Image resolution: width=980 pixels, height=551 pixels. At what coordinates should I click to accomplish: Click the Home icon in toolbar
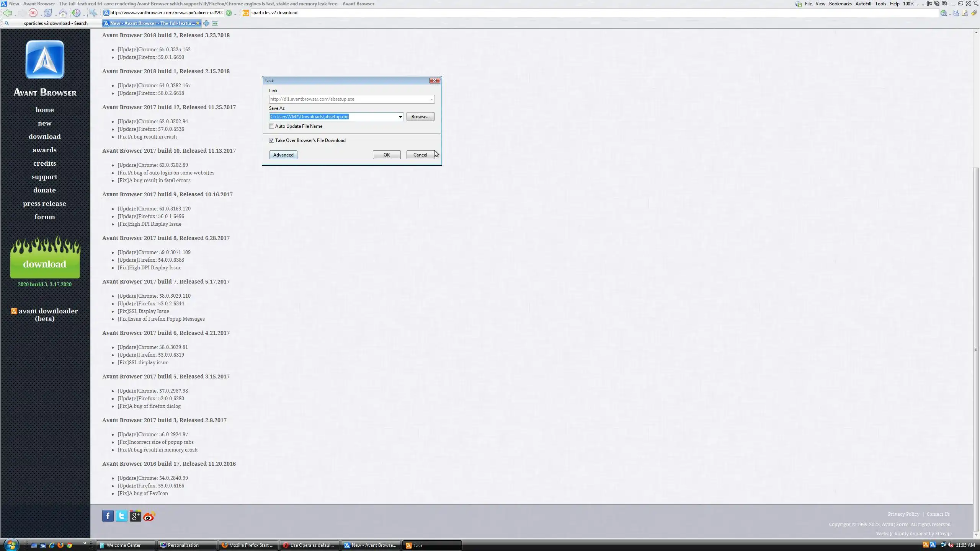[63, 13]
